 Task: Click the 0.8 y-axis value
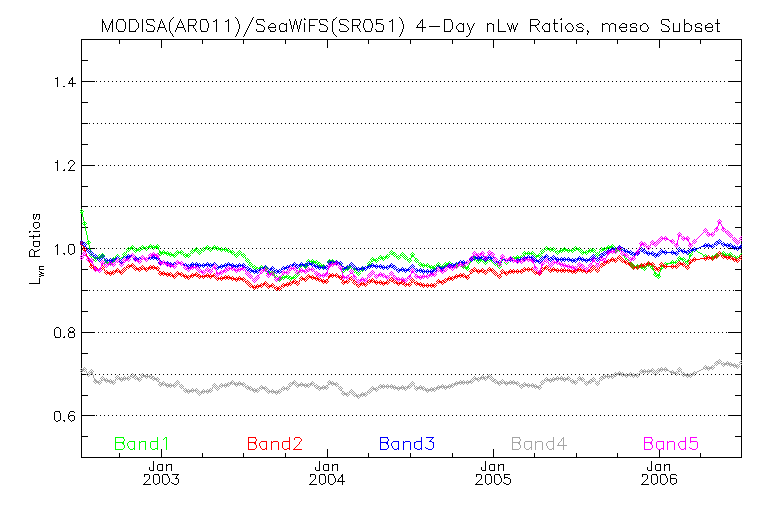point(64,333)
